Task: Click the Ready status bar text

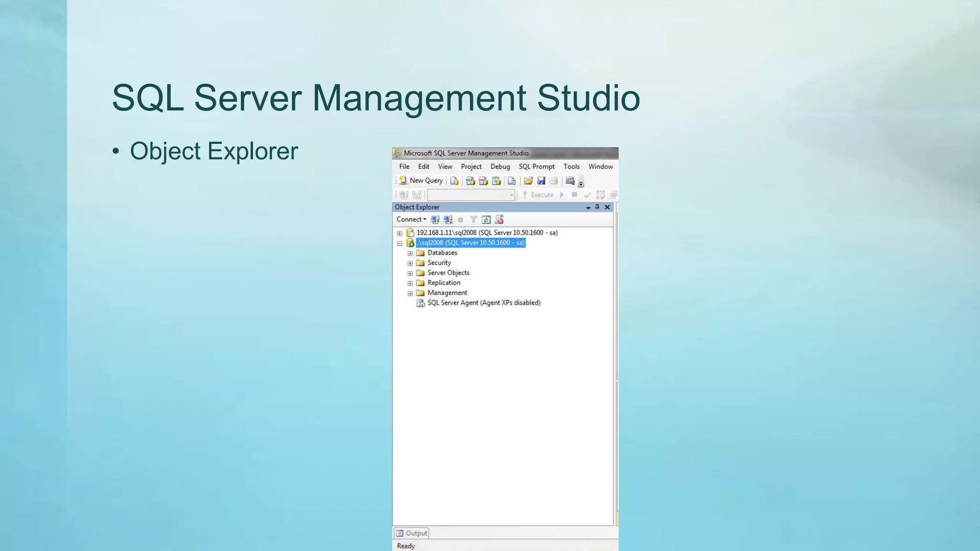Action: tap(406, 546)
